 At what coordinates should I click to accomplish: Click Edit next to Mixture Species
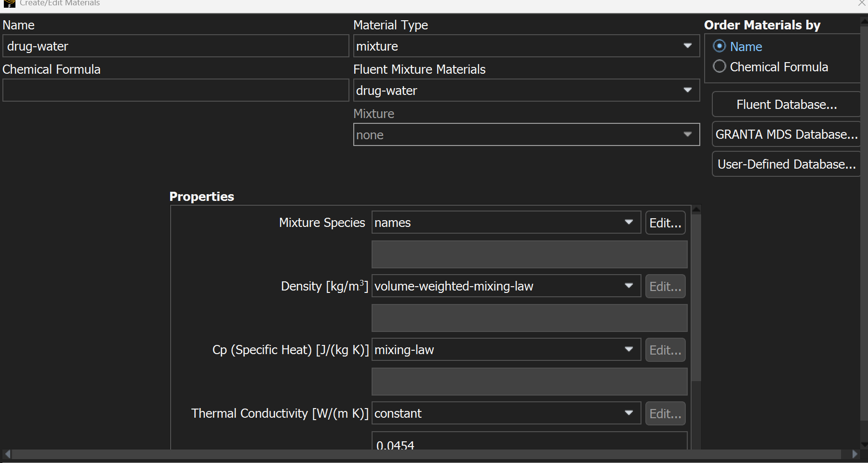click(x=665, y=223)
